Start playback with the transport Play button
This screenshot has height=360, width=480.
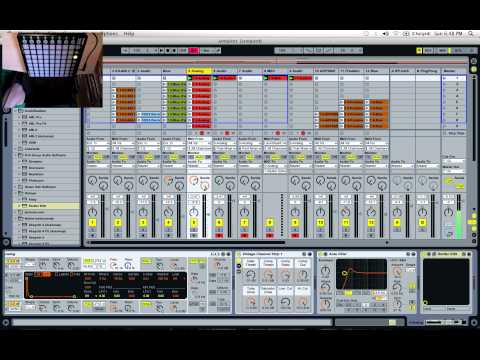161,51
